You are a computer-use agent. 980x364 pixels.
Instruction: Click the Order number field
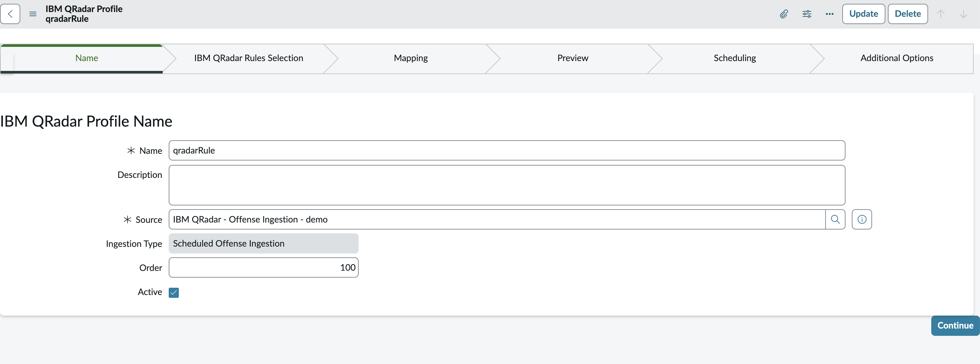264,268
